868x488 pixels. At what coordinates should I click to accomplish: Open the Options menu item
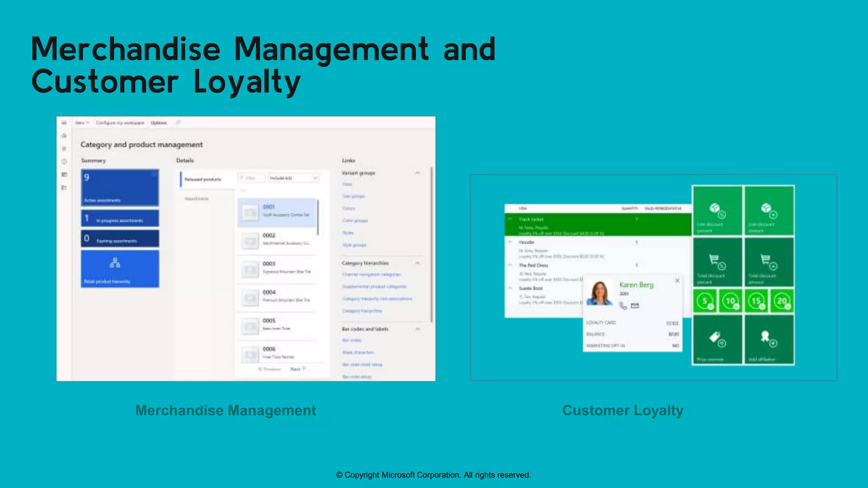(x=159, y=123)
